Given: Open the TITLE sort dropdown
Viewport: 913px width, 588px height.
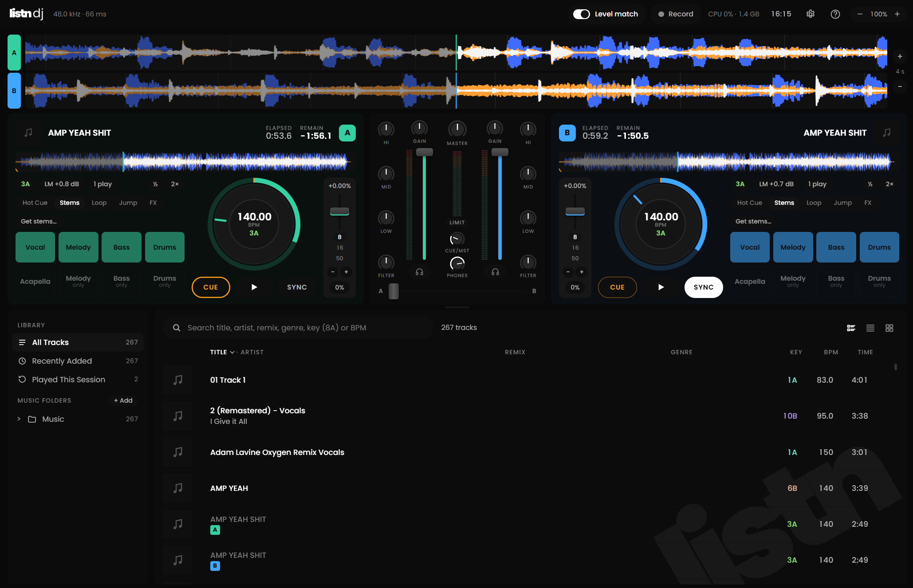Looking at the screenshot, I should pyautogui.click(x=223, y=352).
